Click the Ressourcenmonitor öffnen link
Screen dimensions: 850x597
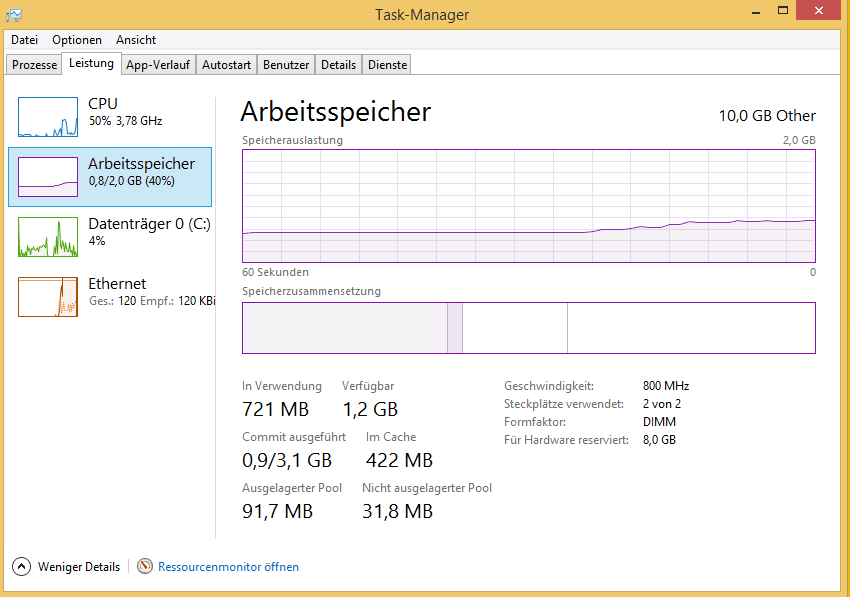(x=228, y=567)
